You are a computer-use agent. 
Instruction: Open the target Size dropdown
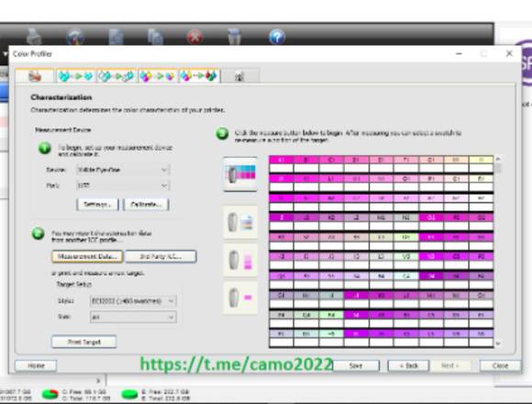(x=133, y=317)
